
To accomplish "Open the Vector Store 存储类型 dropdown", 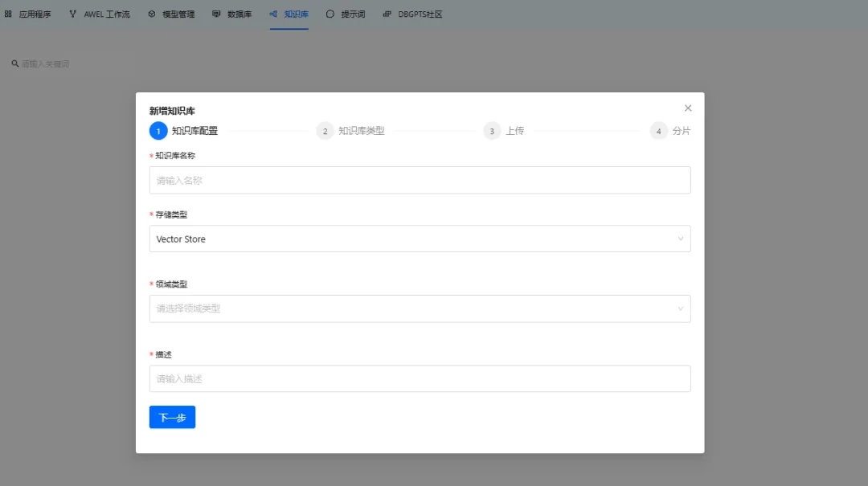I will (x=419, y=239).
